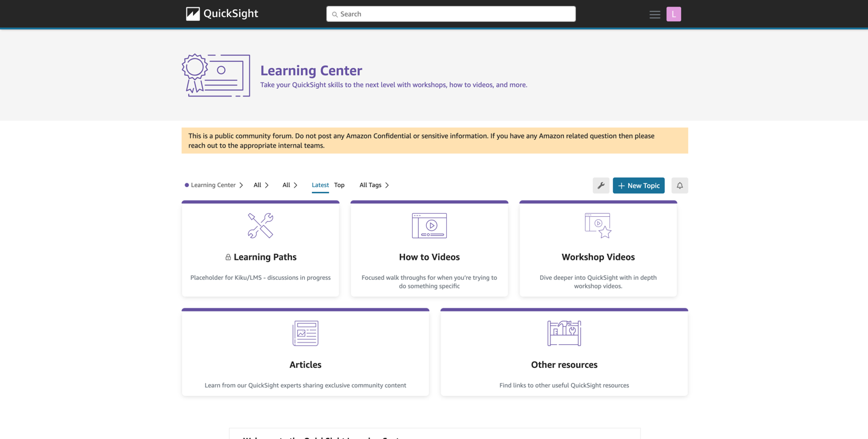Click 'Placeholder for Kiku/LMS' description text

pyautogui.click(x=260, y=278)
